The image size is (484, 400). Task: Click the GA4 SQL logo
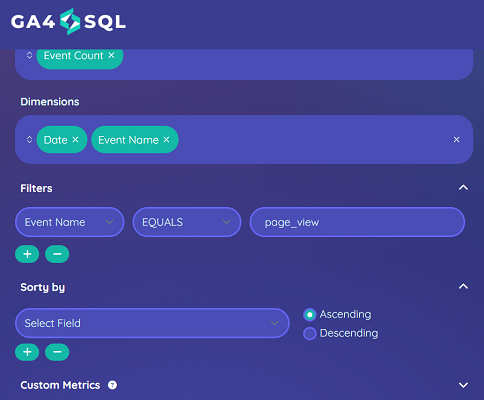(68, 22)
